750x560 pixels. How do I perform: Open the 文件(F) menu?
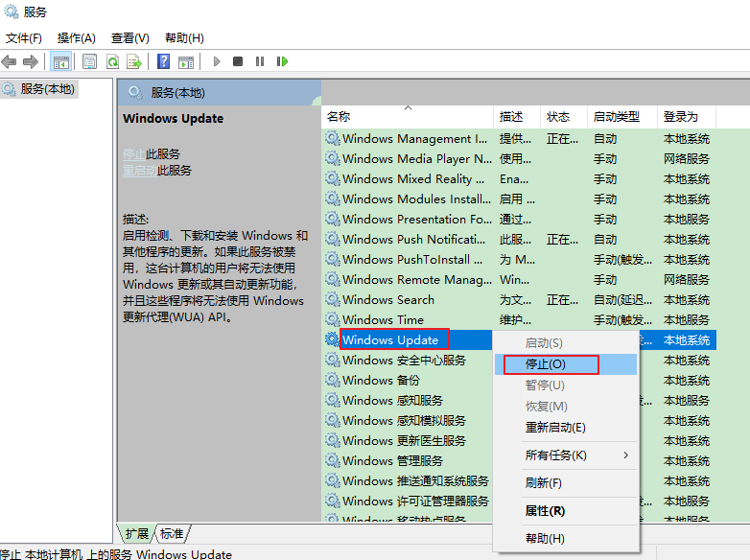23,38
